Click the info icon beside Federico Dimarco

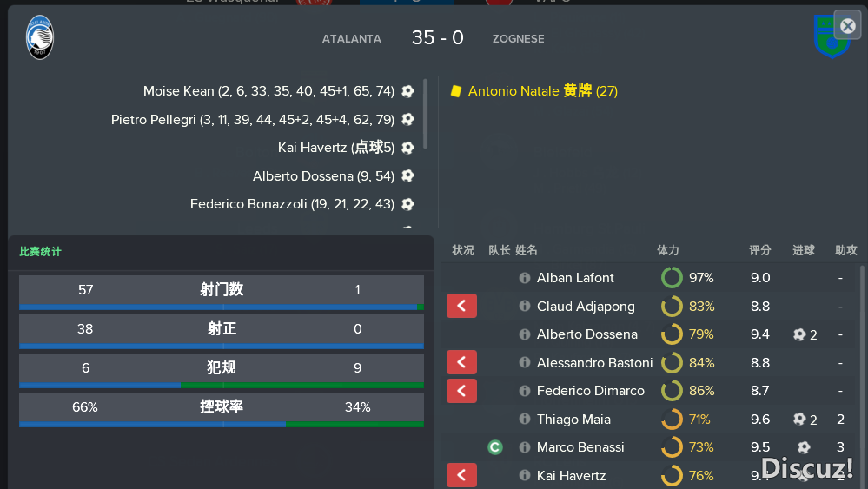[524, 391]
